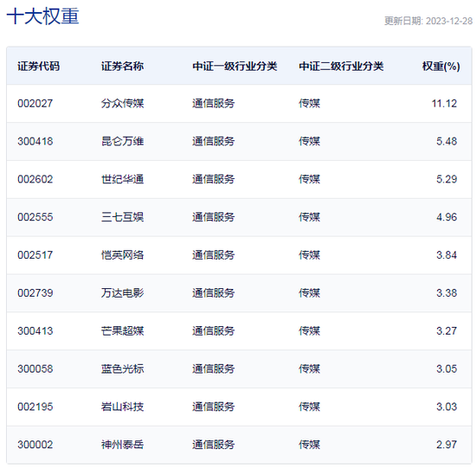Click 通信服务 in the 分众传媒 row
The image size is (476, 468).
pyautogui.click(x=214, y=104)
